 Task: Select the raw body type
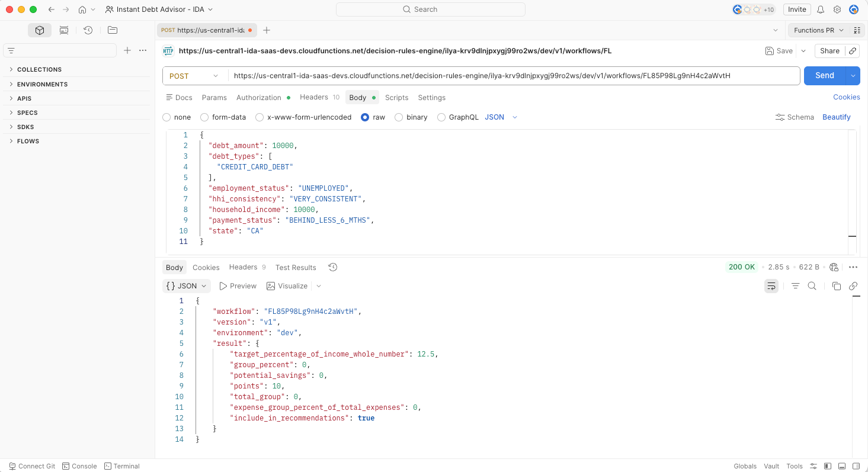click(x=365, y=117)
